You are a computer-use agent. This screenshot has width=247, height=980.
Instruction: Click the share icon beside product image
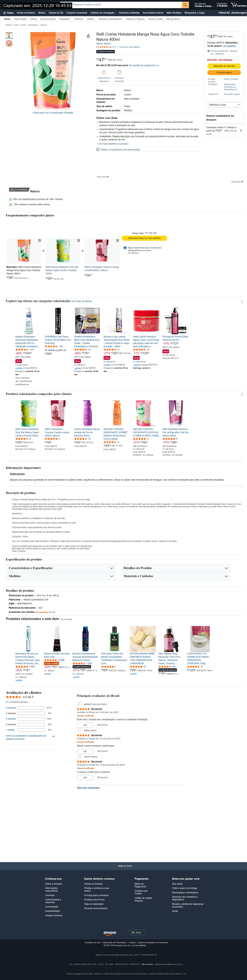coord(88,36)
